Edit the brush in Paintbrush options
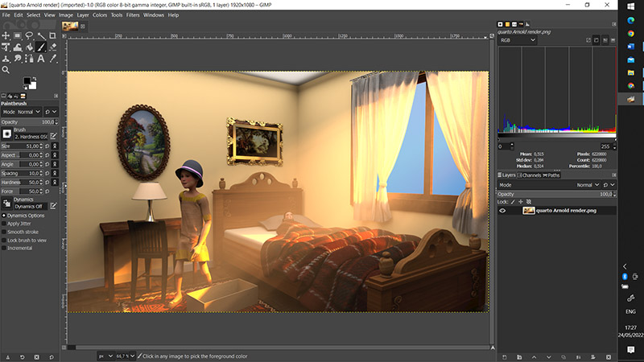Image resolution: width=644 pixels, height=362 pixels. tap(54, 136)
